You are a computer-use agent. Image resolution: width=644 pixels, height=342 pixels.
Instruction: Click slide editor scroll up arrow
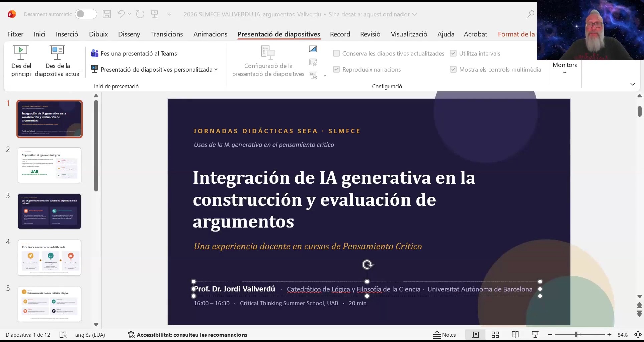(639, 96)
